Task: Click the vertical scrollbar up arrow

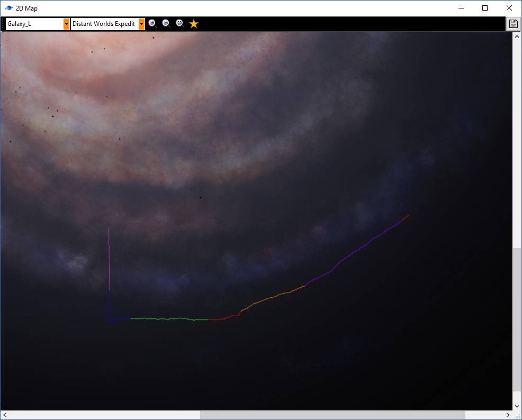Action: point(517,36)
